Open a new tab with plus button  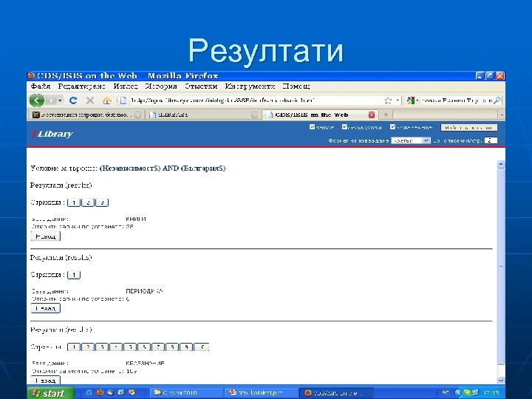(386, 115)
